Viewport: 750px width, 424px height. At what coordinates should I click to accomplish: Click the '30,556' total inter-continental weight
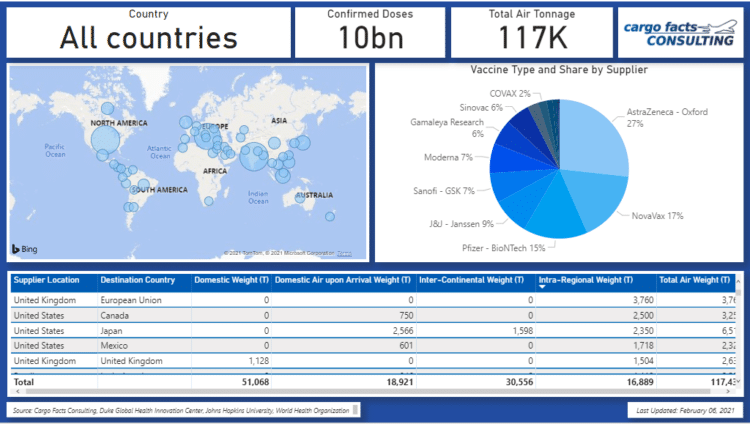click(x=519, y=382)
